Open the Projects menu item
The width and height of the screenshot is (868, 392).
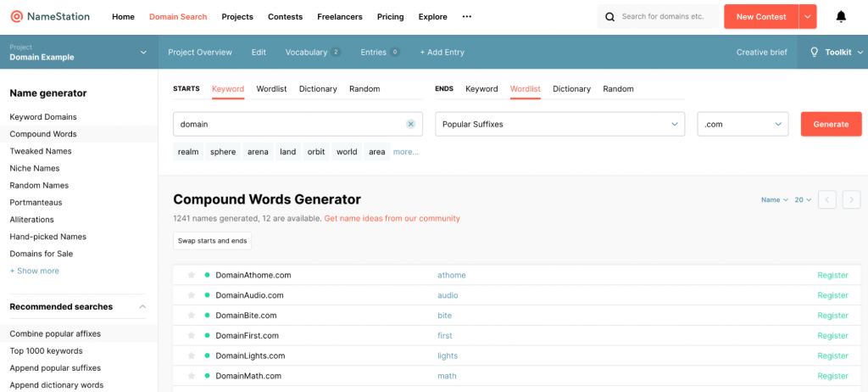pyautogui.click(x=237, y=17)
